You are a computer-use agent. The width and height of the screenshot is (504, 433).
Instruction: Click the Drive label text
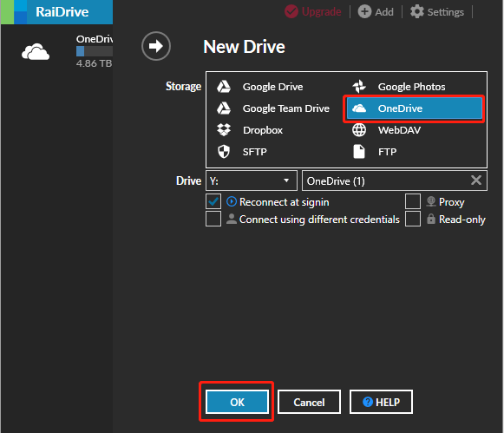[x=188, y=180]
